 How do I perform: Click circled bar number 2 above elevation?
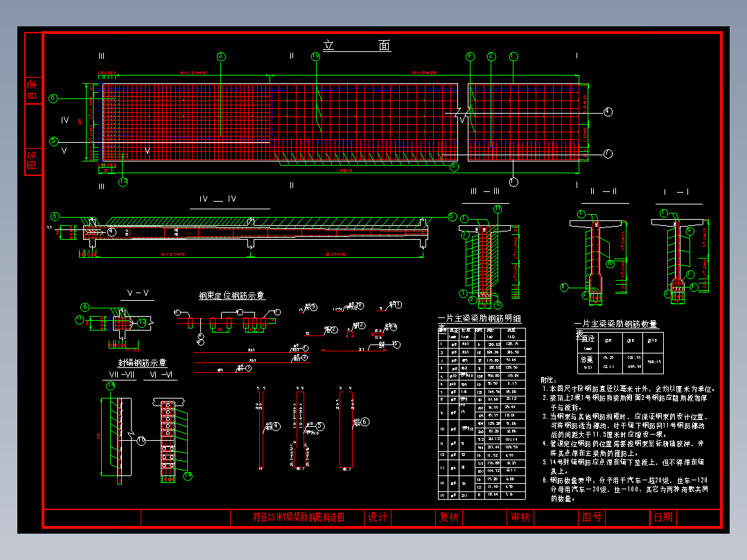tap(491, 57)
